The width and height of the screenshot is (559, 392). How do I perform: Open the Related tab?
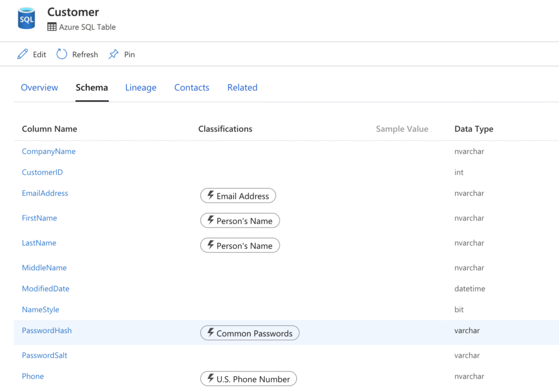242,87
